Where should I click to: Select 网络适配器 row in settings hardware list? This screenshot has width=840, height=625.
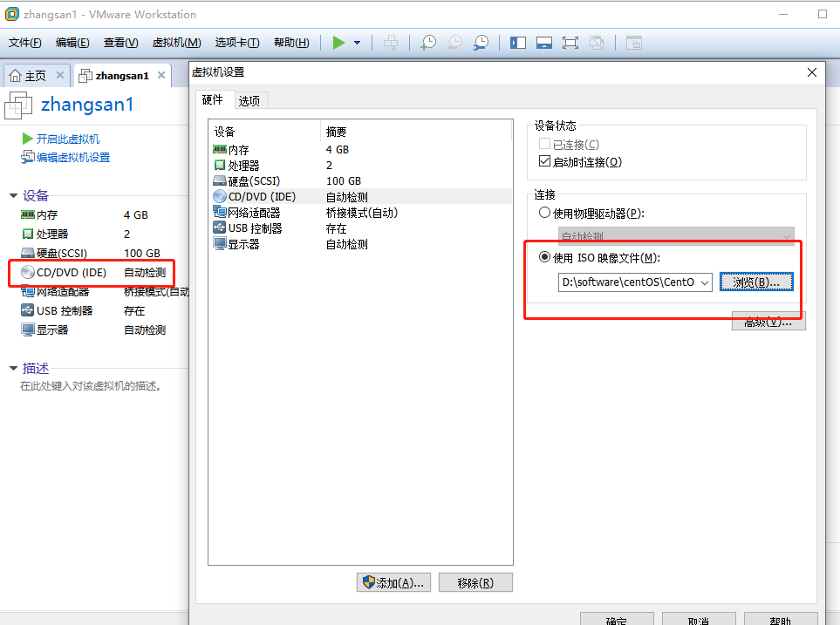pos(360,213)
